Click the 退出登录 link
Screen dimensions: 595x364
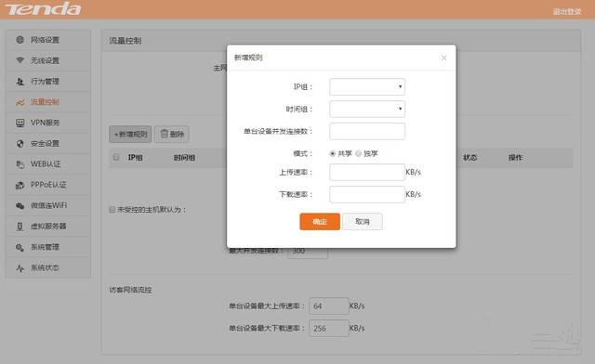tap(566, 11)
